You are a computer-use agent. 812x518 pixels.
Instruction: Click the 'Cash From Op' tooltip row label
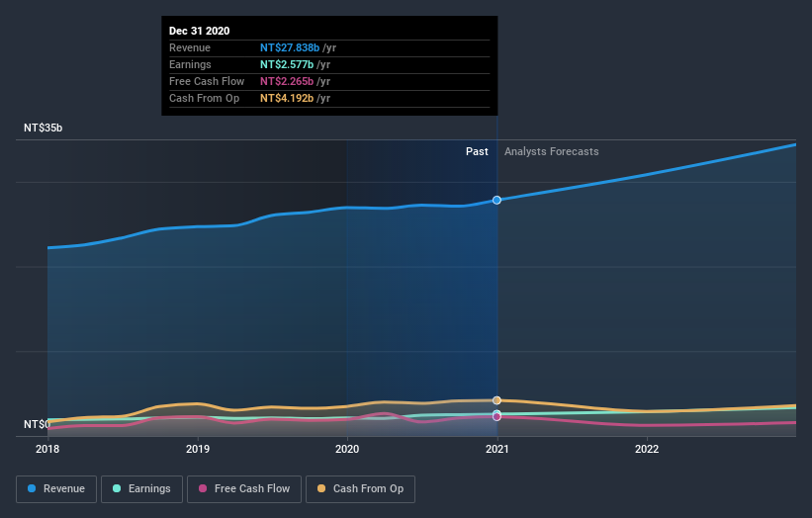204,98
